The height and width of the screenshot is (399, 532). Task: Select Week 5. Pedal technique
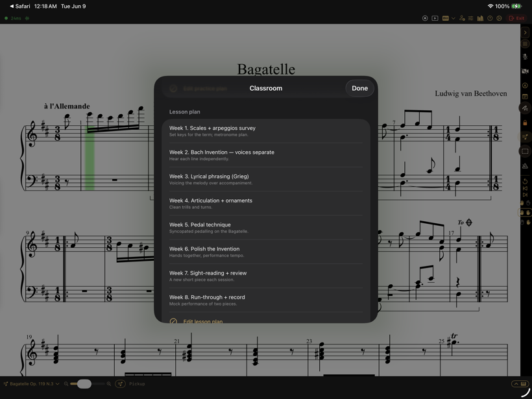265,228
